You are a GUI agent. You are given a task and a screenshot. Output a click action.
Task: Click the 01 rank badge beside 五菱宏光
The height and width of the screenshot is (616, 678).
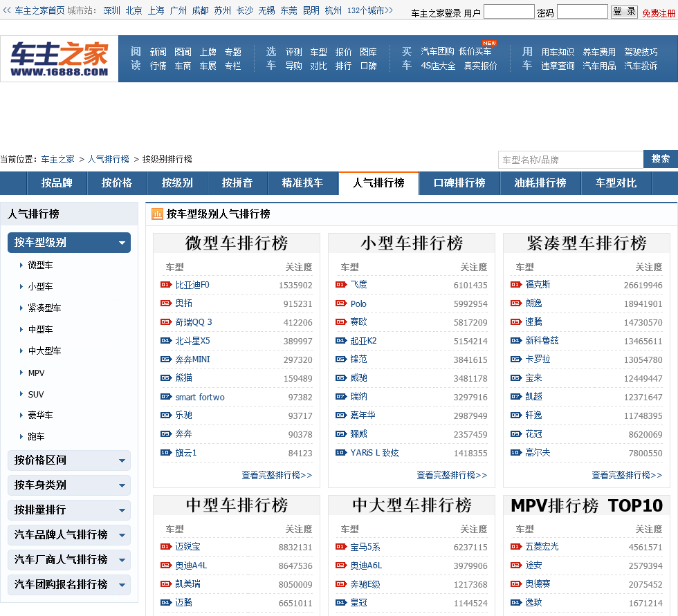pyautogui.click(x=516, y=546)
